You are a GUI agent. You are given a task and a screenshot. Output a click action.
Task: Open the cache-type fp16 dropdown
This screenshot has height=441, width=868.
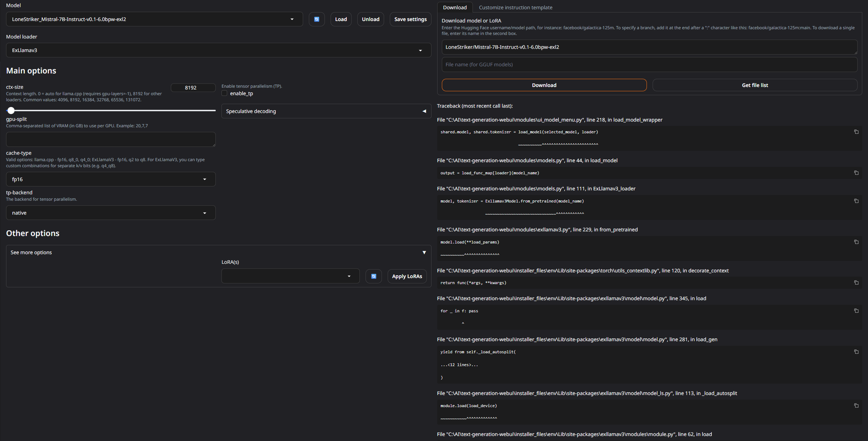[x=111, y=179]
